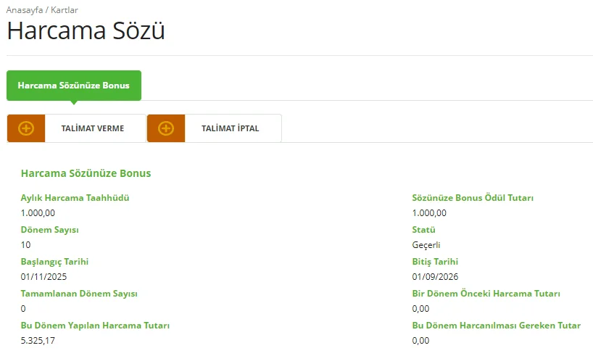The height and width of the screenshot is (364, 593).
Task: Click the Bu Dönem Yapılan Harcama Tutarı label
Action: coord(95,326)
